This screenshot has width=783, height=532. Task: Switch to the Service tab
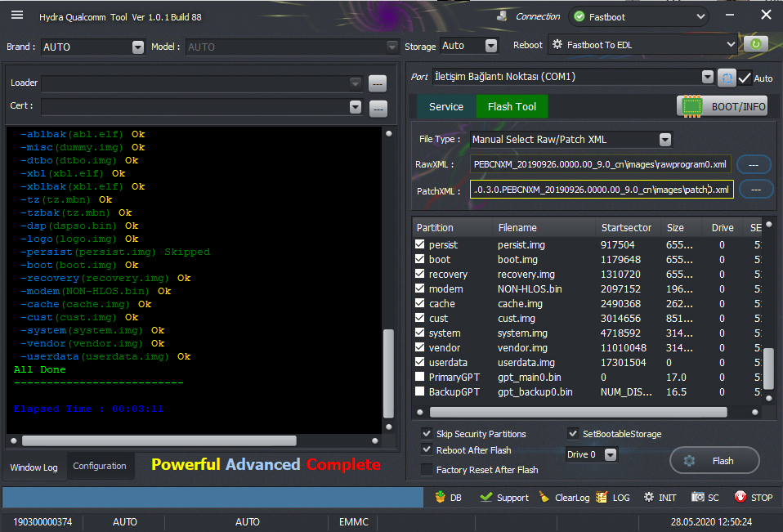click(x=446, y=106)
